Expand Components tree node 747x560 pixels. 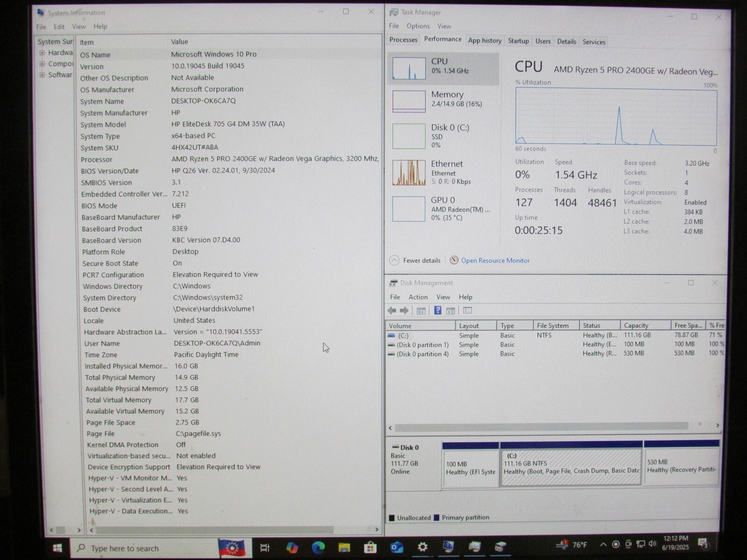pos(42,64)
